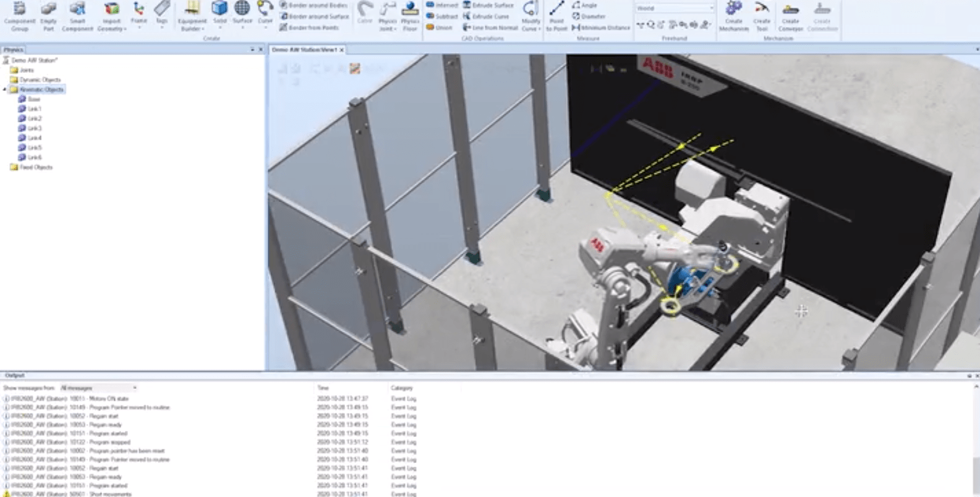Select the Physics Floor tool
This screenshot has width=980, height=497.
(410, 15)
